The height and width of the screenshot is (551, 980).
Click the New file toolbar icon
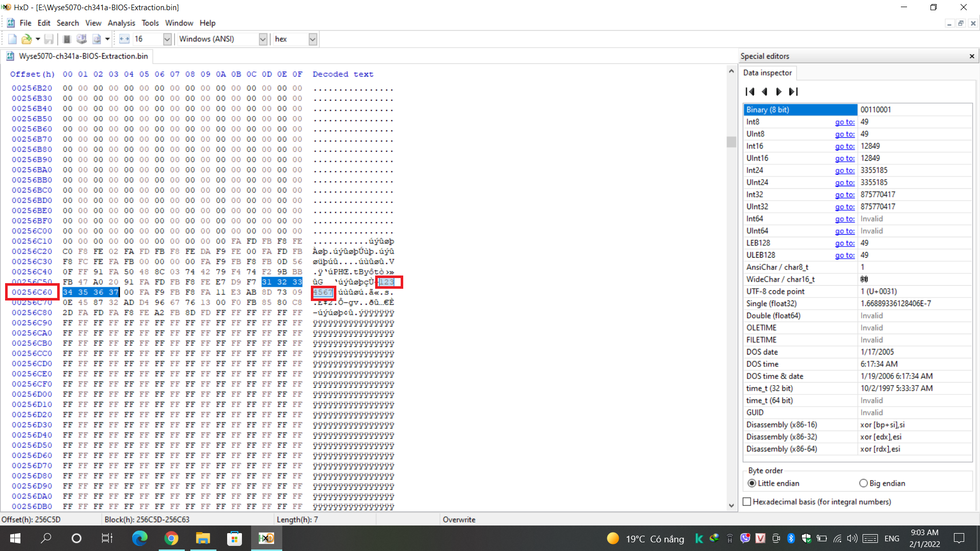coord(12,39)
